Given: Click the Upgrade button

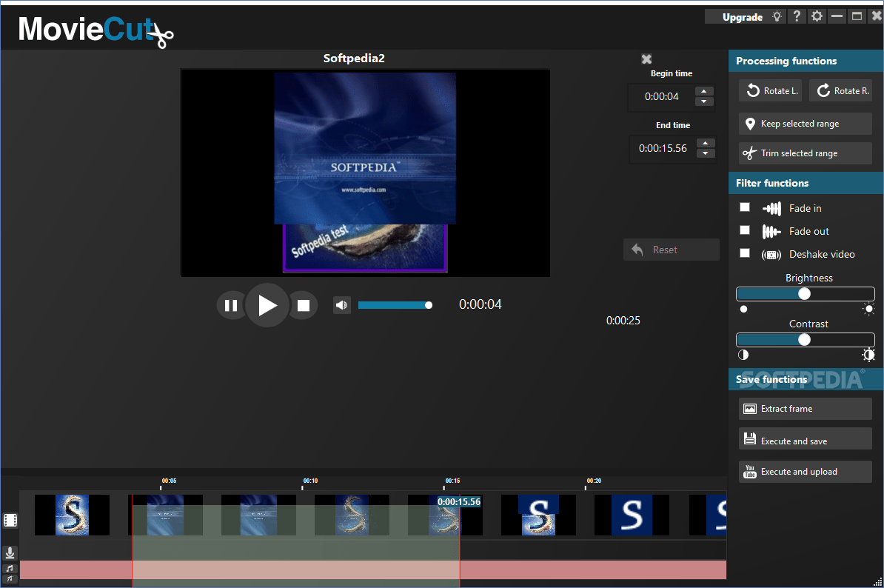Looking at the screenshot, I should point(743,16).
